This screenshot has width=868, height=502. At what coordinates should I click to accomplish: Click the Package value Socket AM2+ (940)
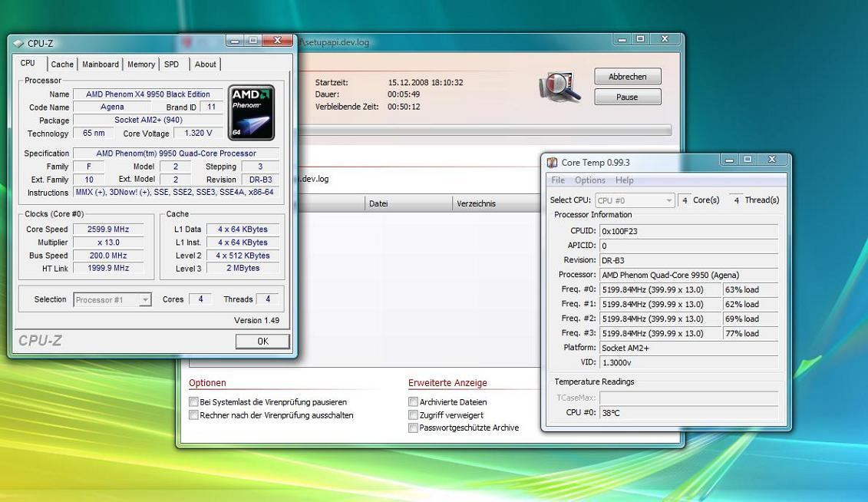pos(148,120)
